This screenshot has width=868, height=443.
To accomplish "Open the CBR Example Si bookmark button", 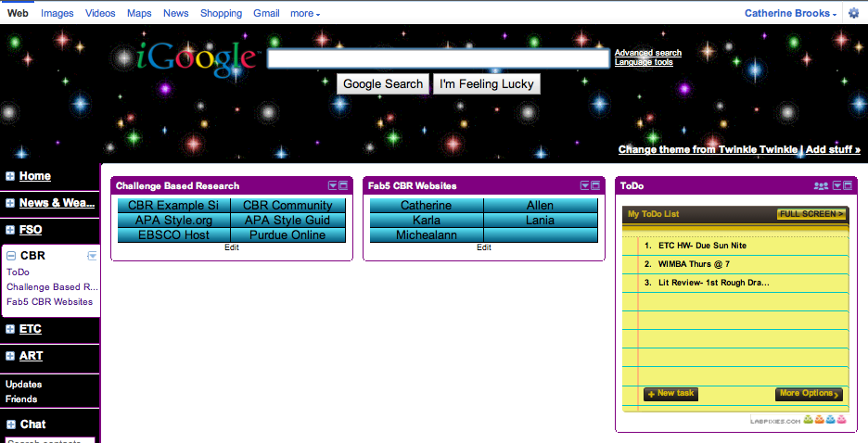I will 173,205.
